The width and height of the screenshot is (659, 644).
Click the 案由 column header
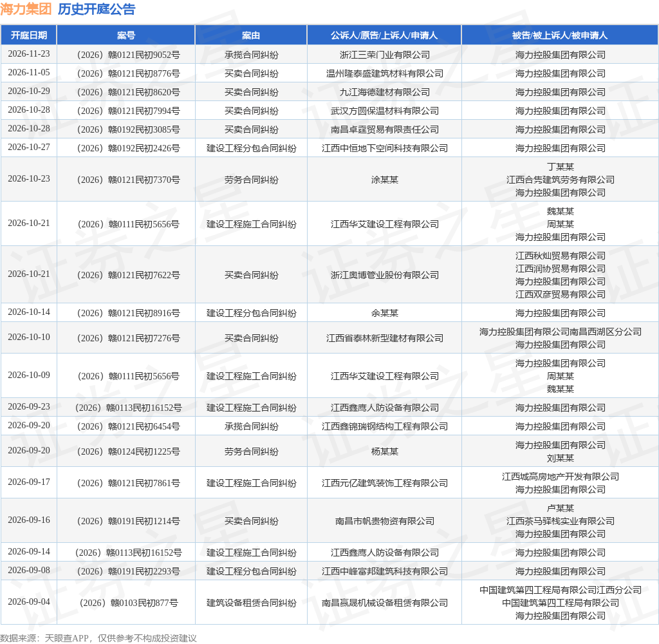pyautogui.click(x=251, y=35)
